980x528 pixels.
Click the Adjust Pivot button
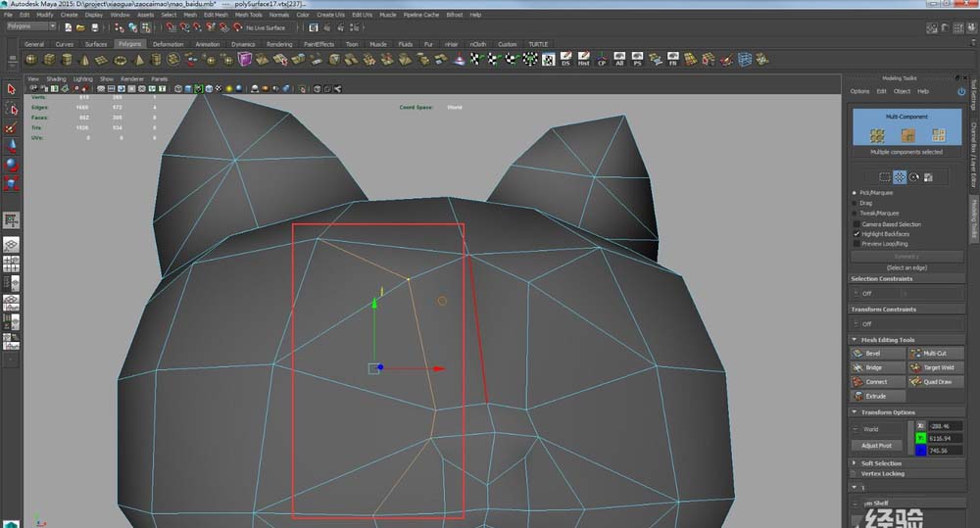pos(876,446)
